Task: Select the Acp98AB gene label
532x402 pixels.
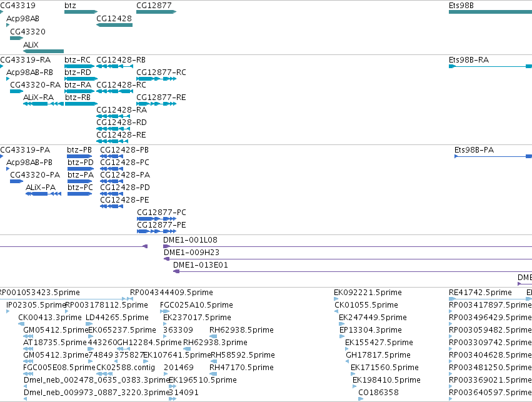Action: pos(23,18)
